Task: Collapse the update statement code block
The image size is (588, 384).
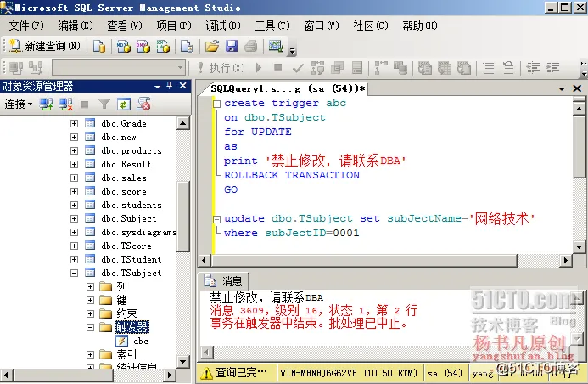Action: coord(216,219)
